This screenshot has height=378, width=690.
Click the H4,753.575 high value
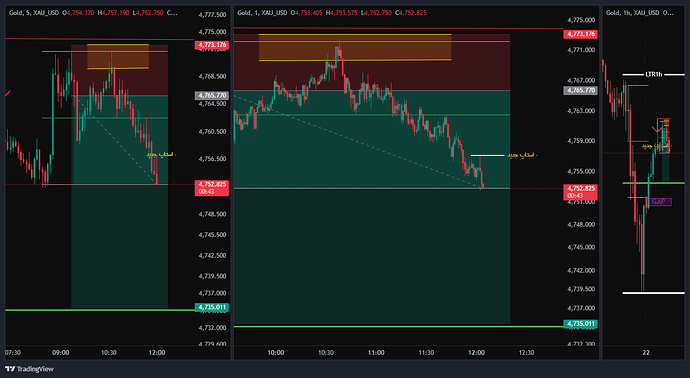342,13
